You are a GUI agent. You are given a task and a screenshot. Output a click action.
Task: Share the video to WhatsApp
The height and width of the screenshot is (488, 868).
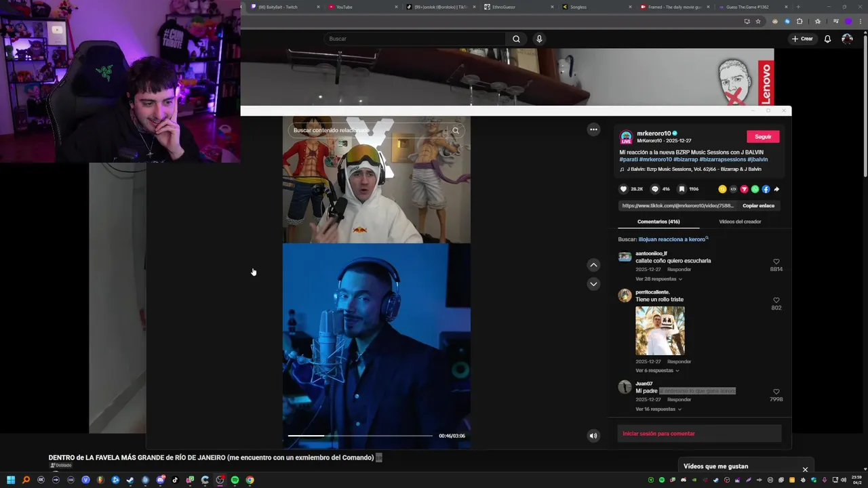click(755, 189)
